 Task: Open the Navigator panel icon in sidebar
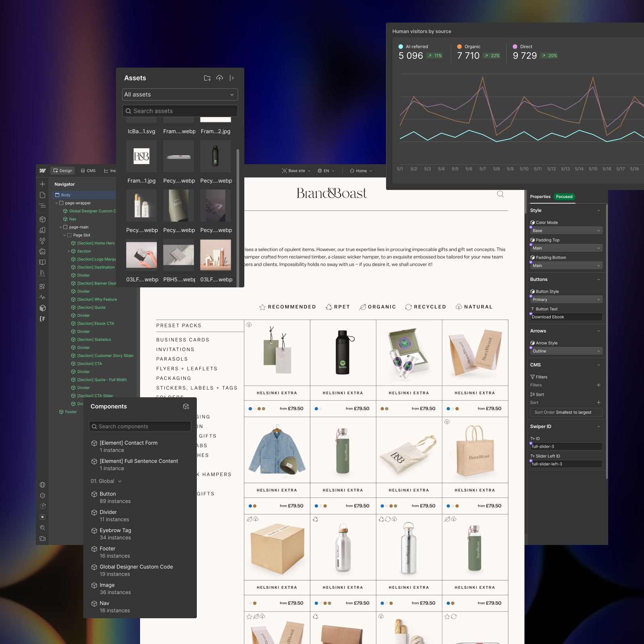click(42, 206)
